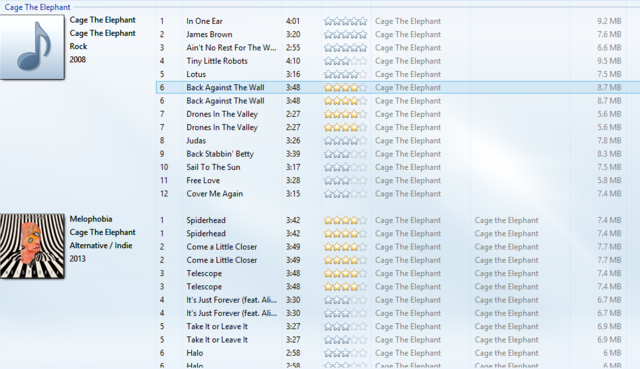The width and height of the screenshot is (640, 369).
Task: Click the 4:10 length of Tiny Little Robots
Action: click(293, 61)
